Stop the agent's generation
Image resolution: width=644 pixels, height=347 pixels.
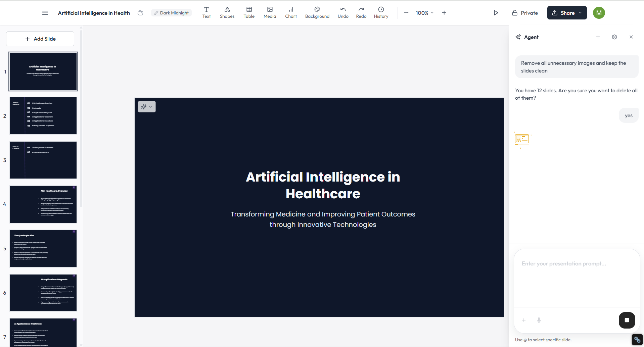tap(627, 320)
